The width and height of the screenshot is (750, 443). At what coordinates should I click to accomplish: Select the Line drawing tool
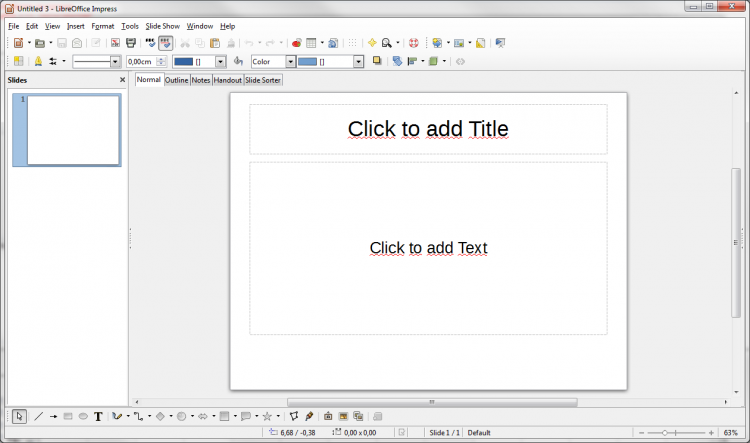tap(39, 417)
